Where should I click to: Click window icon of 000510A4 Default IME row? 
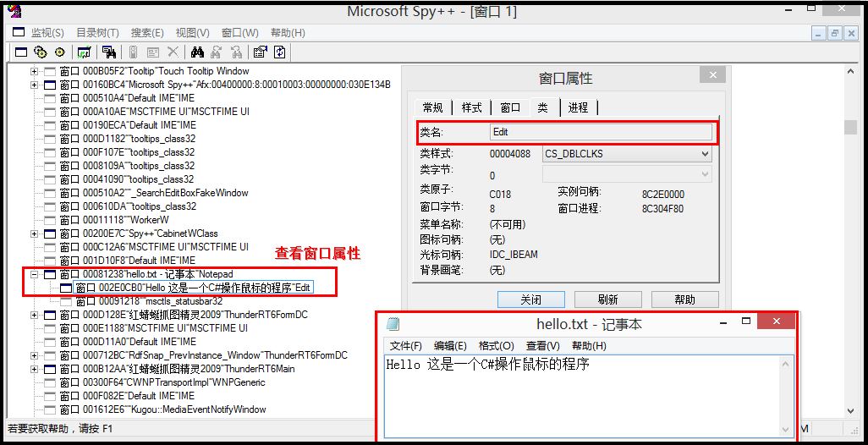point(50,98)
